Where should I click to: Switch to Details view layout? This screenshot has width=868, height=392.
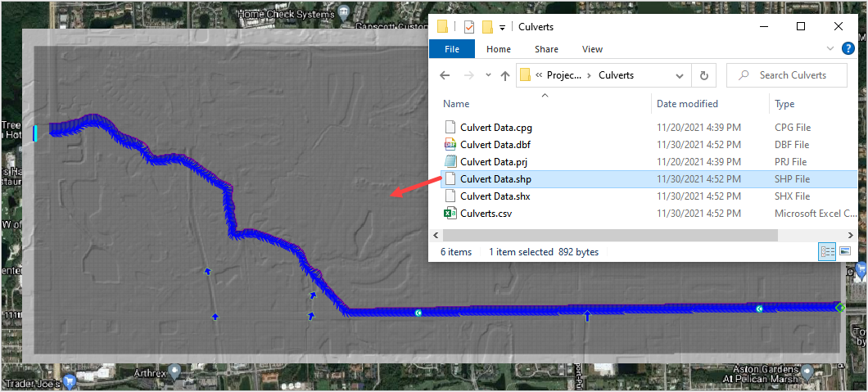click(828, 252)
